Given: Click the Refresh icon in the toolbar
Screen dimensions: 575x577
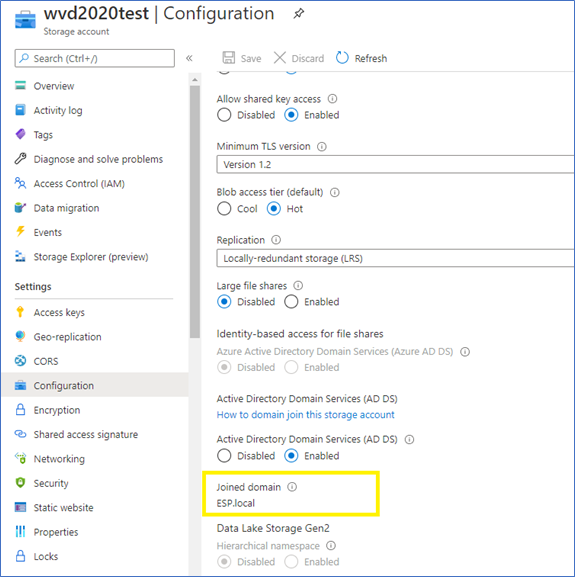Looking at the screenshot, I should click(342, 58).
